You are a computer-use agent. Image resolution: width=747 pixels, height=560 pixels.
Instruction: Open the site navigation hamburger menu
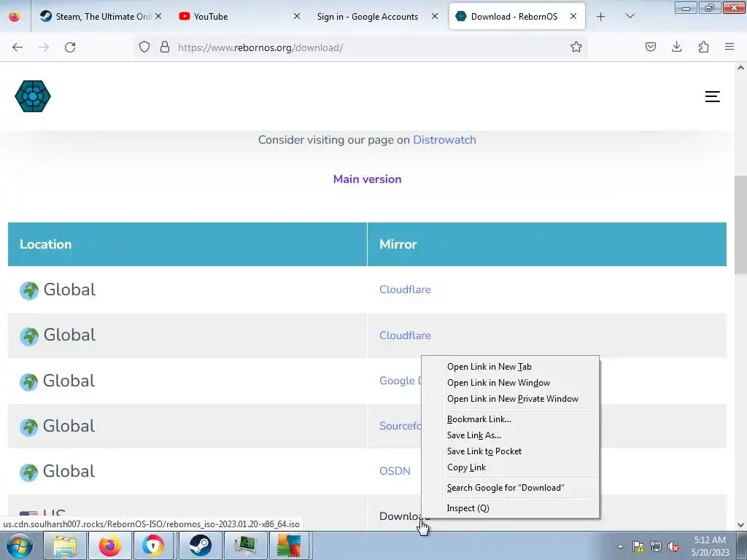pos(712,97)
